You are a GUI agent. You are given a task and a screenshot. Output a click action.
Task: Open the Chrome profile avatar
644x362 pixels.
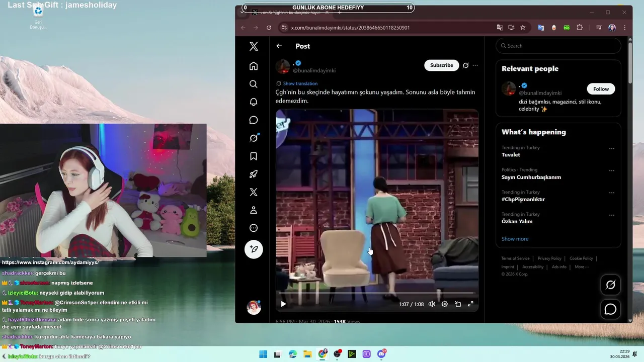pyautogui.click(x=612, y=28)
